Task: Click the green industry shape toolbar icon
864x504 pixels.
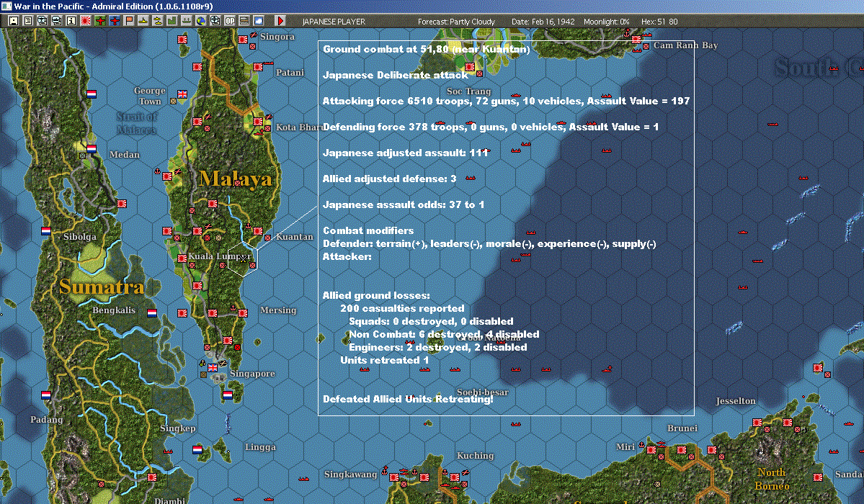Action: [x=172, y=21]
